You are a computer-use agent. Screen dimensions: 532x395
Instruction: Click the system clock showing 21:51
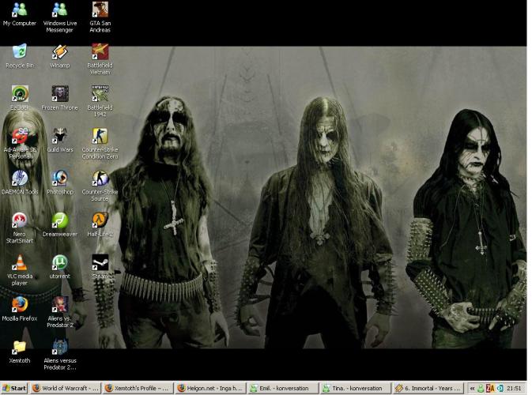515,388
